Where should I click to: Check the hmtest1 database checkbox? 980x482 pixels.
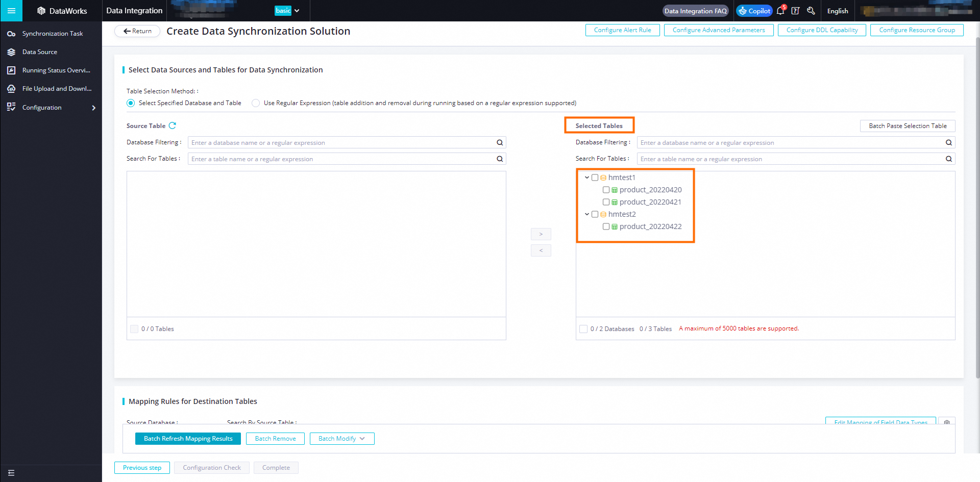click(x=595, y=177)
